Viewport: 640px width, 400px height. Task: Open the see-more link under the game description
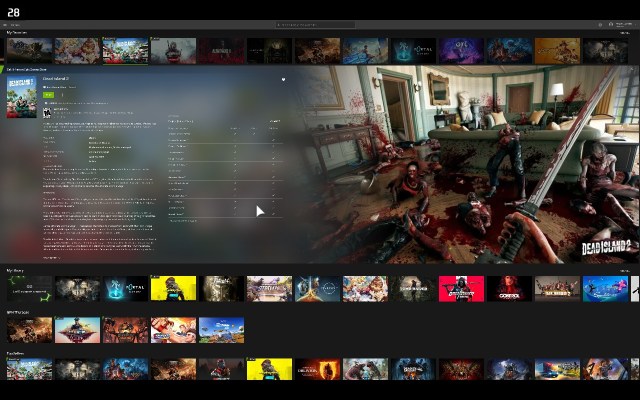coord(51,258)
